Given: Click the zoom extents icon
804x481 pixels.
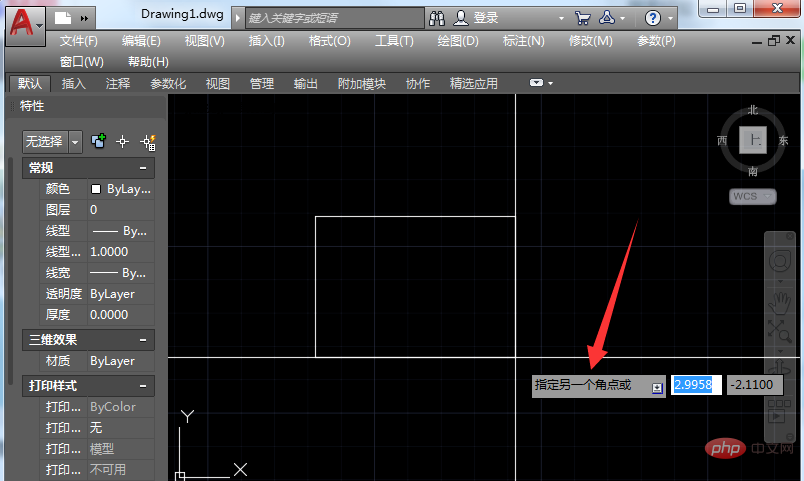Looking at the screenshot, I should pos(779,331).
